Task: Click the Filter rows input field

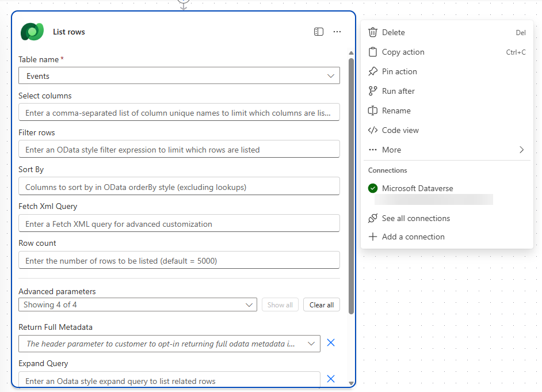Action: 179,150
